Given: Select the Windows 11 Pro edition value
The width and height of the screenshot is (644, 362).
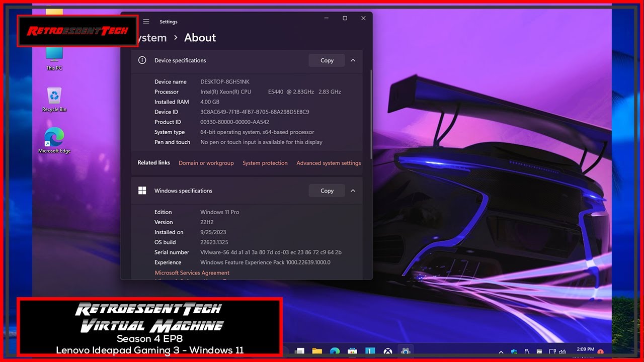Looking at the screenshot, I should point(220,212).
